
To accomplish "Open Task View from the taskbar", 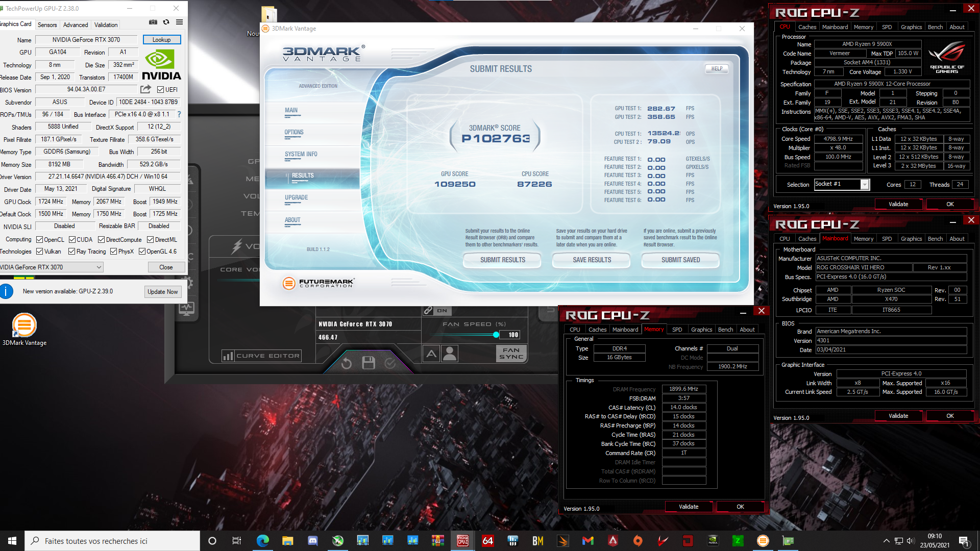I will pos(236,541).
